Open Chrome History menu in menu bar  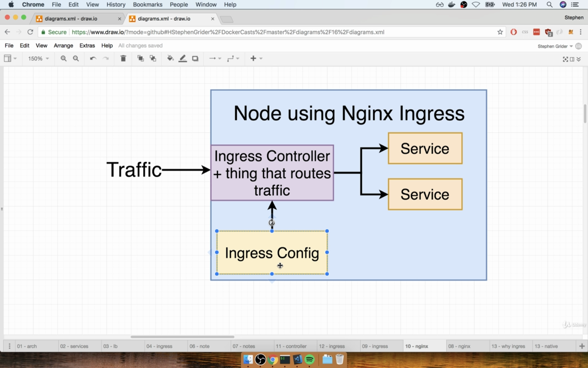pyautogui.click(x=116, y=5)
